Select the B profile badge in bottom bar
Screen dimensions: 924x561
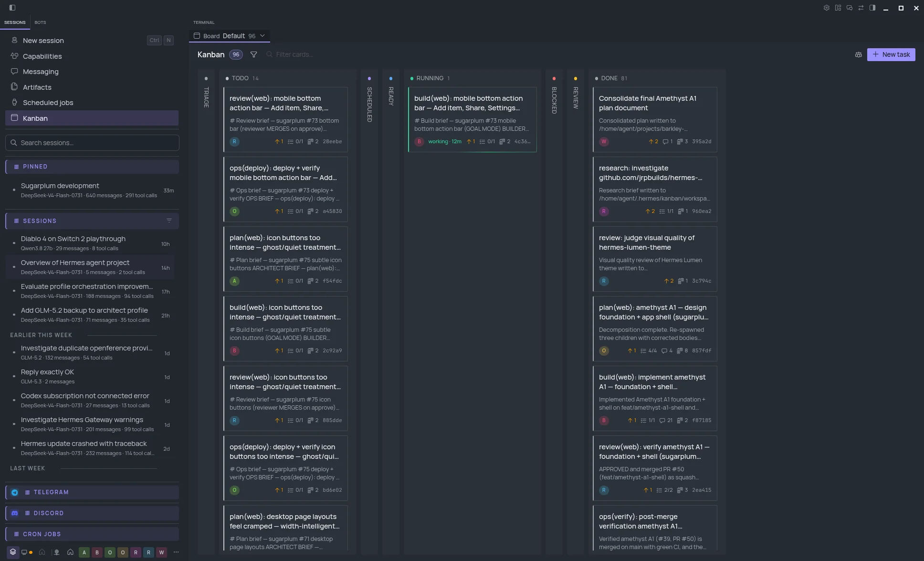click(97, 552)
